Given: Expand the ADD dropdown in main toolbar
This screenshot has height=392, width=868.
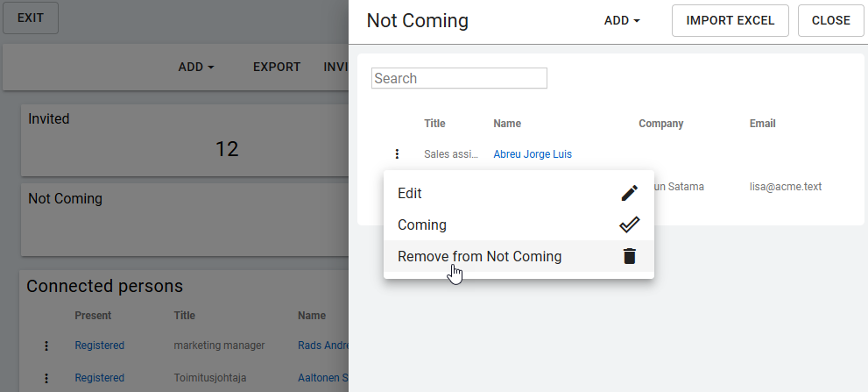Looking at the screenshot, I should 196,67.
